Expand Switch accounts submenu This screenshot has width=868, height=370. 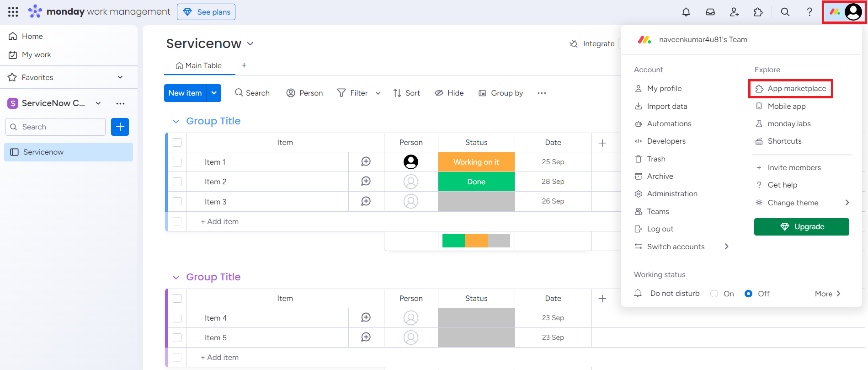pos(726,247)
